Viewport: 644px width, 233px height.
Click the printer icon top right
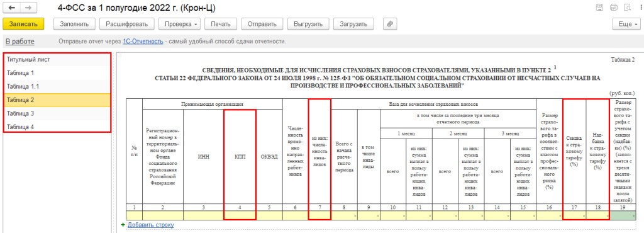coord(614,8)
